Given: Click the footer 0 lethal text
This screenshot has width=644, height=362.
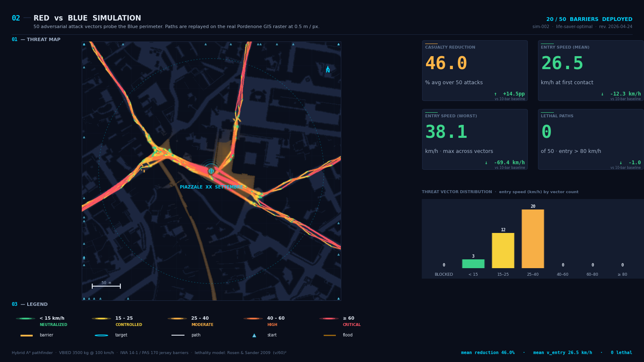Looking at the screenshot, I should (x=621, y=353).
